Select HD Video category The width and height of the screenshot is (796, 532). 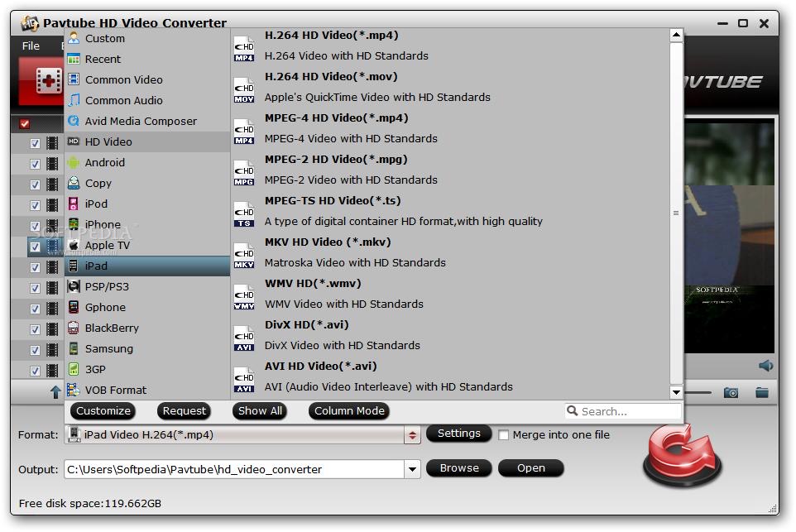pyautogui.click(x=148, y=141)
